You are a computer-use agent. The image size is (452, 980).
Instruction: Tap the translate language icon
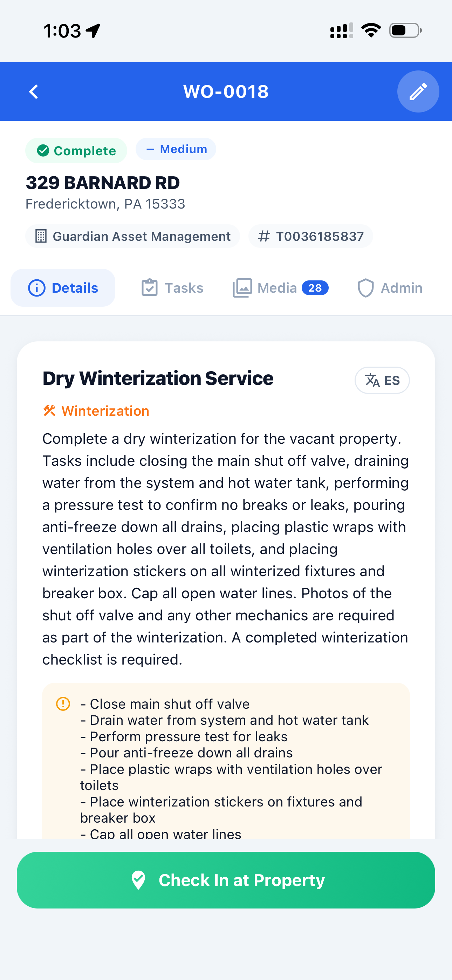pos(372,380)
